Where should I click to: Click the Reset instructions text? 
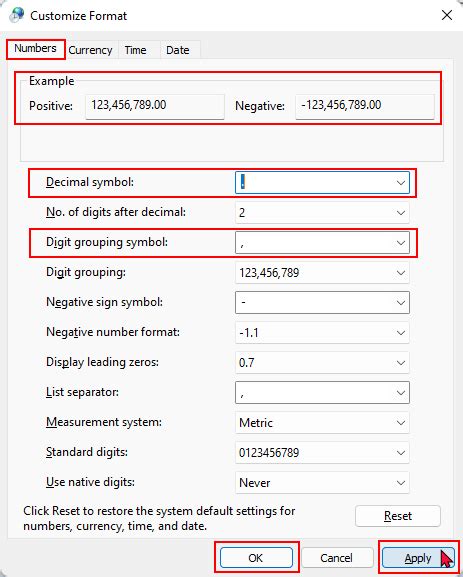[x=159, y=518]
